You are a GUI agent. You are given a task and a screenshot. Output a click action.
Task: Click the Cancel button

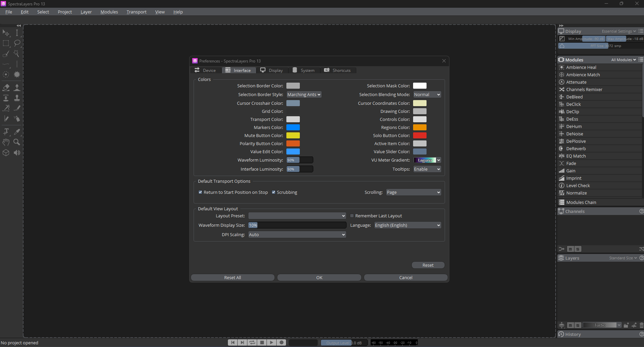click(406, 278)
